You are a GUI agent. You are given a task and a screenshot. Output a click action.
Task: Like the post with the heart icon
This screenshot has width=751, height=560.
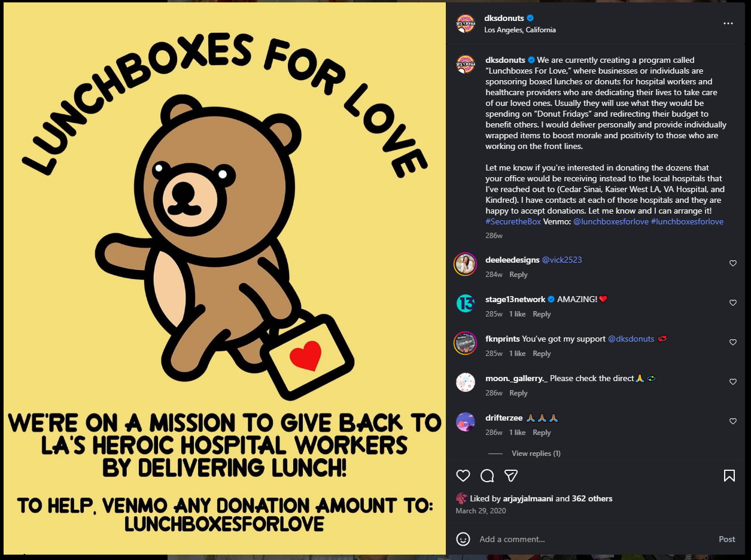(x=463, y=476)
